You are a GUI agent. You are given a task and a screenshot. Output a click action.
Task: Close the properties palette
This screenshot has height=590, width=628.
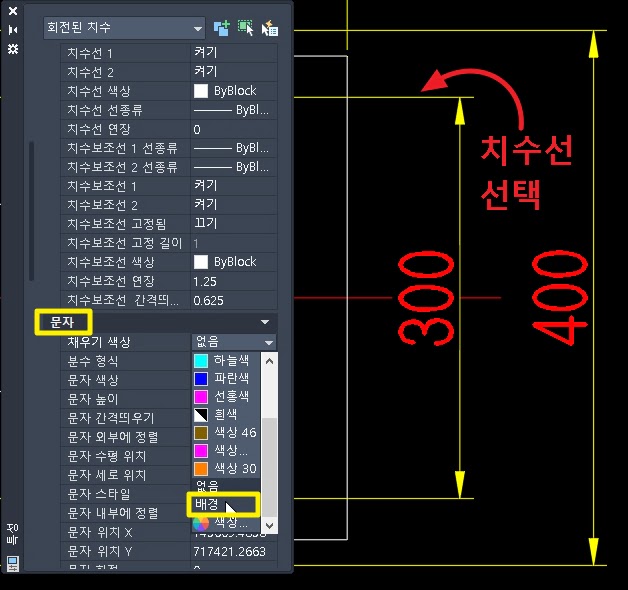(13, 11)
